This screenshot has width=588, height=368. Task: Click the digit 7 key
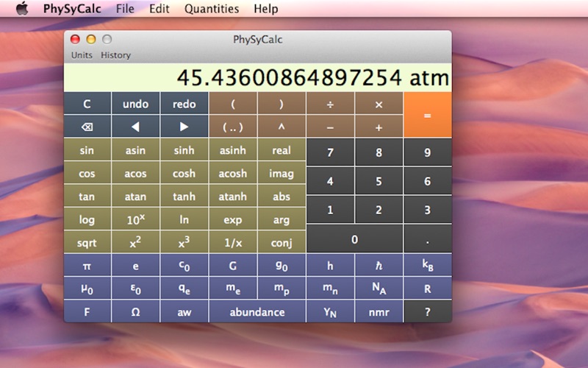click(x=330, y=152)
